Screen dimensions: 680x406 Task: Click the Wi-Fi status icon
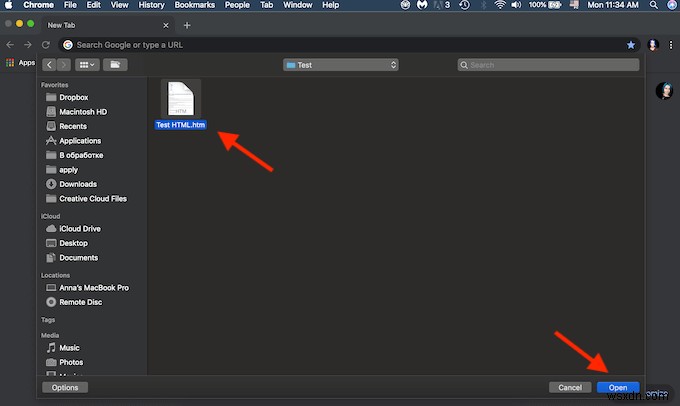pyautogui.click(x=500, y=5)
